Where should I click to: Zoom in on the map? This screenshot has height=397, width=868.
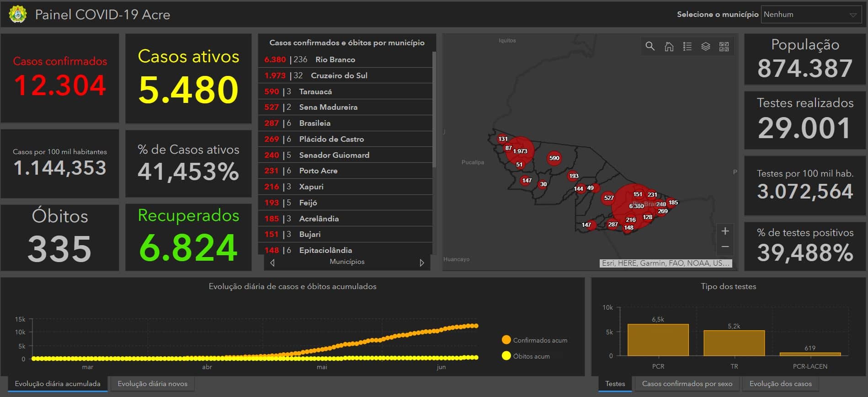click(725, 231)
